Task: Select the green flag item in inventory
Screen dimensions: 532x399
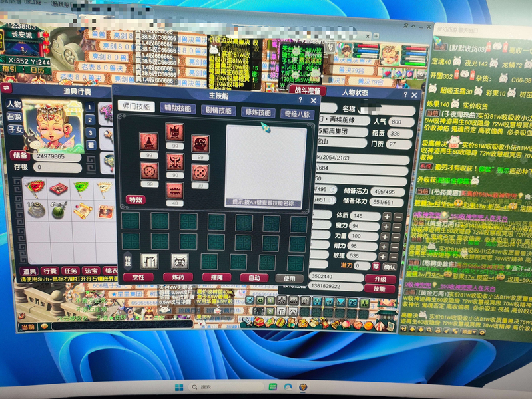Action: point(81,188)
